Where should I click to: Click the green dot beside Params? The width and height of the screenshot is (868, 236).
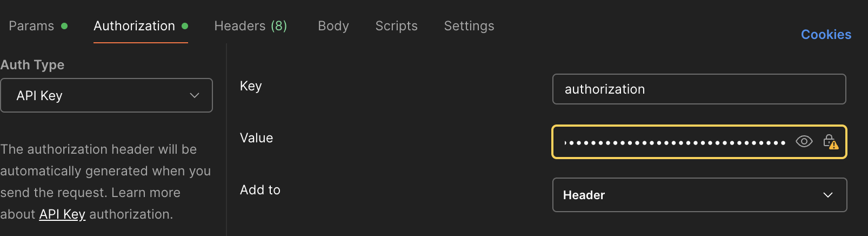[64, 26]
